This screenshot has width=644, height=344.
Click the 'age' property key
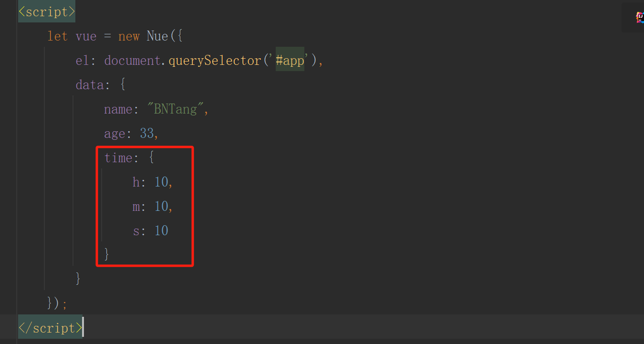click(114, 134)
